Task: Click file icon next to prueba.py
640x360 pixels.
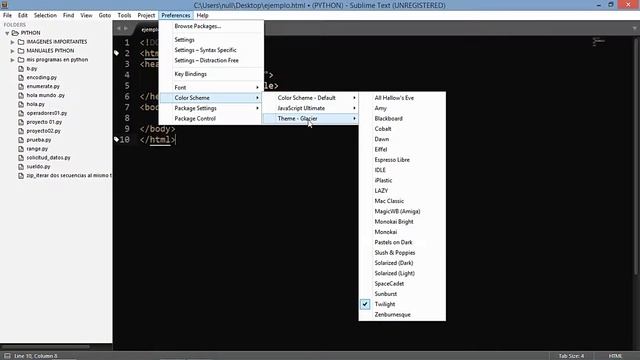Action: [21, 140]
